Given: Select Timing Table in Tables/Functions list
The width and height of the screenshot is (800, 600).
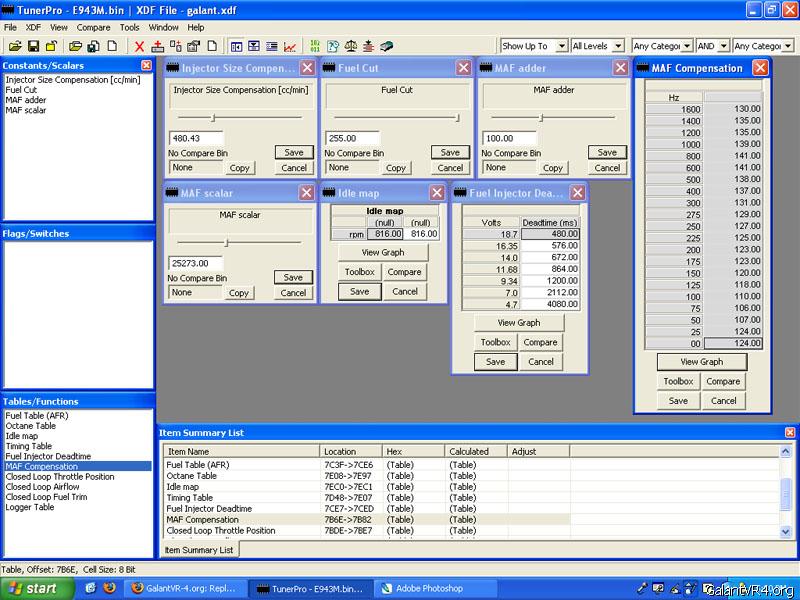Looking at the screenshot, I should click(29, 446).
